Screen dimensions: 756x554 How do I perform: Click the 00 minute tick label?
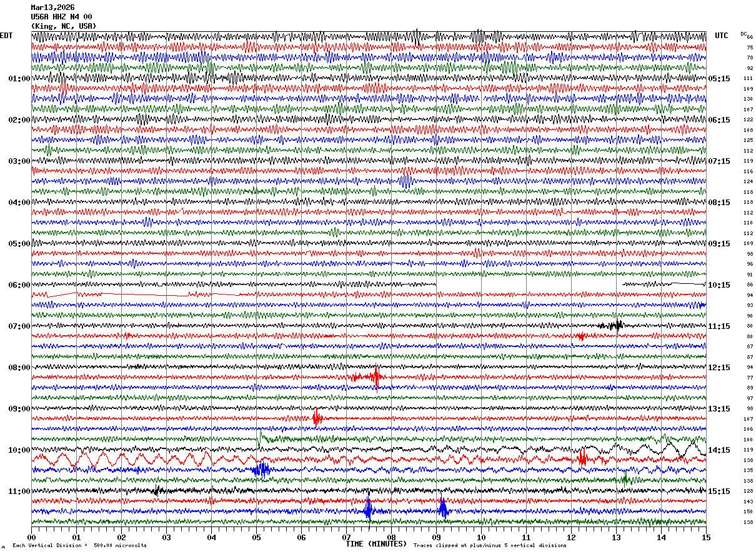pos(31,537)
